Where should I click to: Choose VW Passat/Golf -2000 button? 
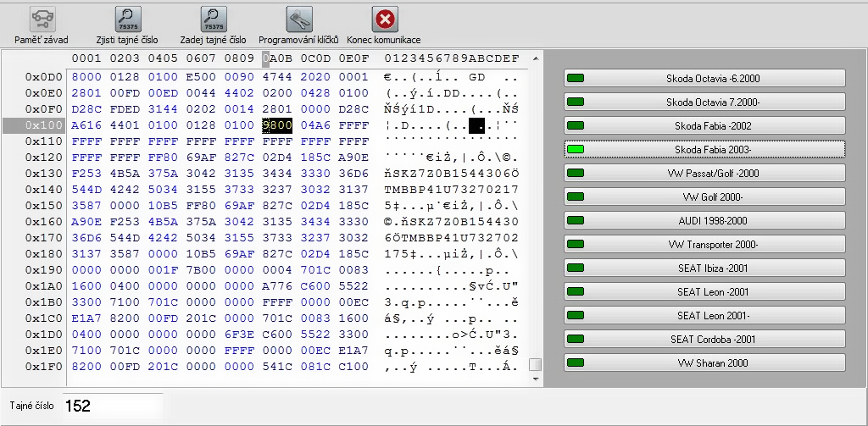tap(704, 173)
